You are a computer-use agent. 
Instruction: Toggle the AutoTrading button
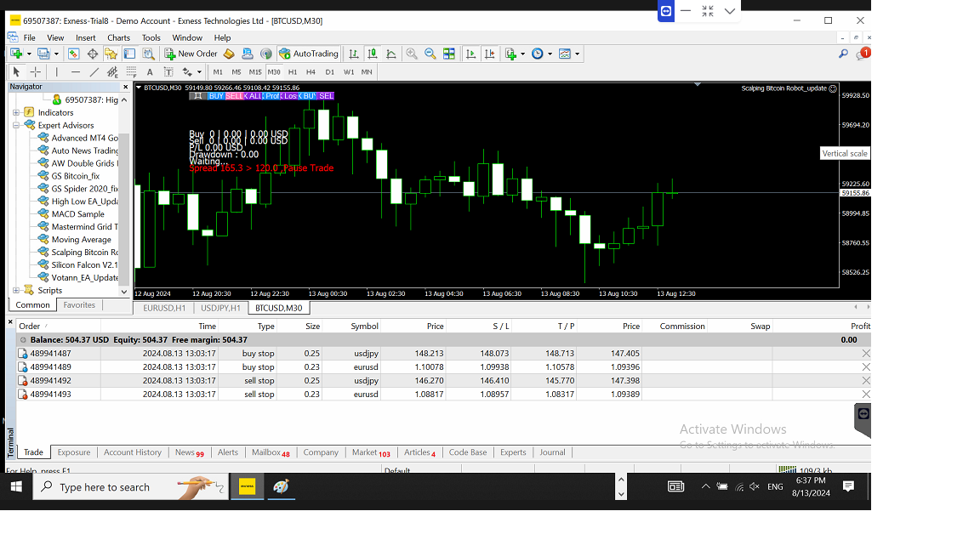pos(308,54)
